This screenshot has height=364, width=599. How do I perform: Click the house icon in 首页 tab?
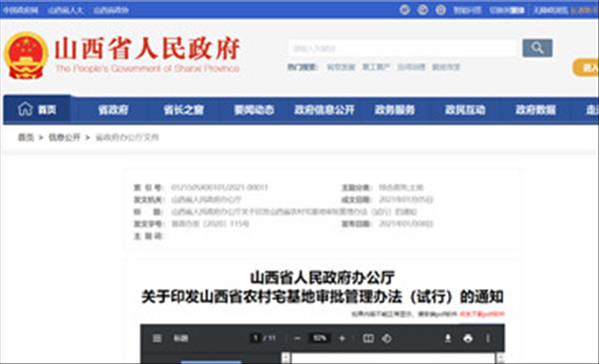click(25, 109)
